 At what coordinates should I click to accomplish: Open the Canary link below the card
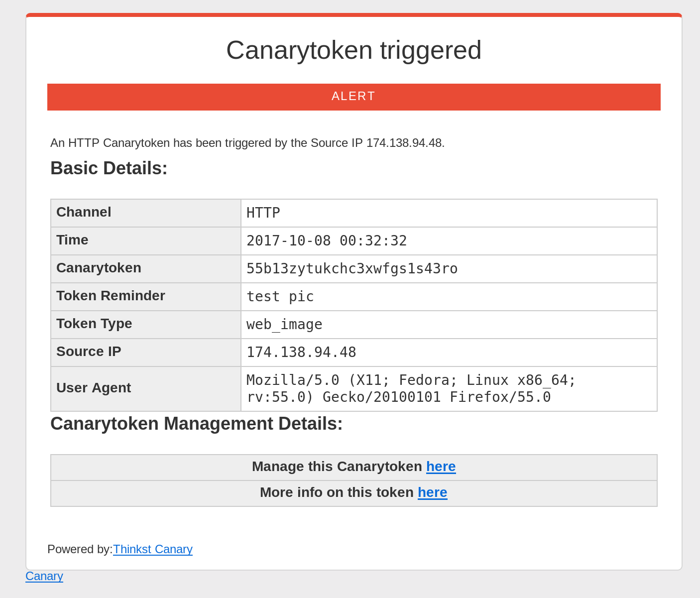click(44, 576)
